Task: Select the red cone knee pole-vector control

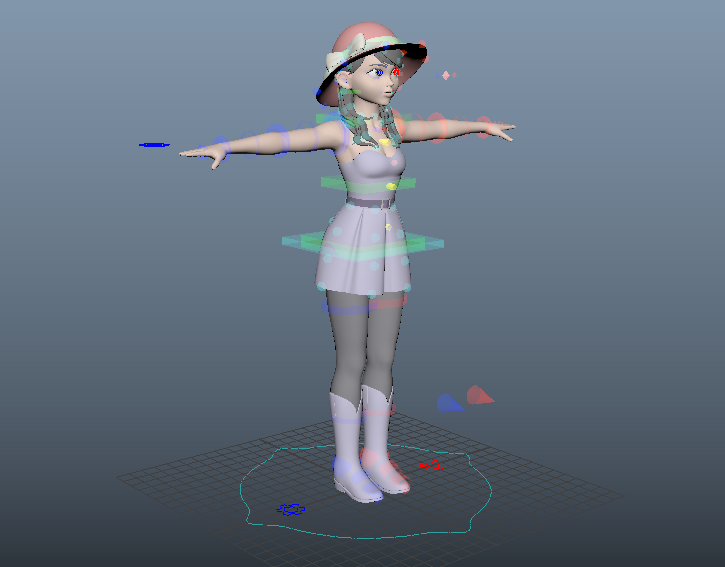Action: [481, 395]
